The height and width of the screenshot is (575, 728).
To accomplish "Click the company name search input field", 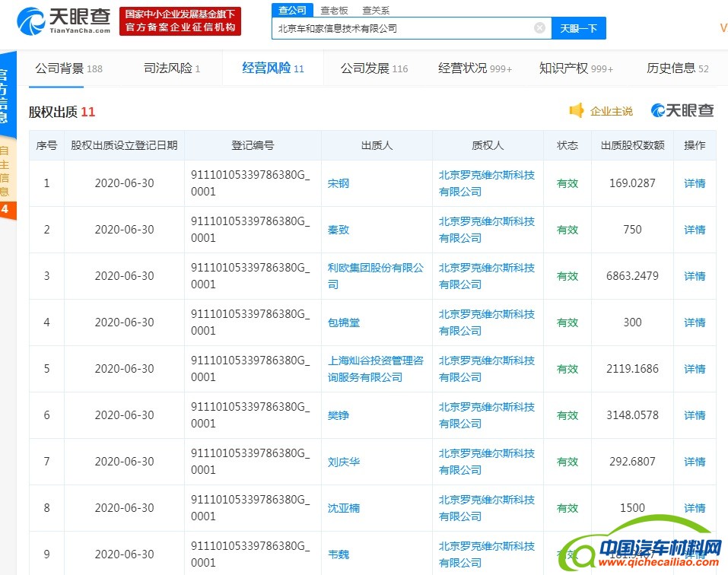I will pos(403,28).
